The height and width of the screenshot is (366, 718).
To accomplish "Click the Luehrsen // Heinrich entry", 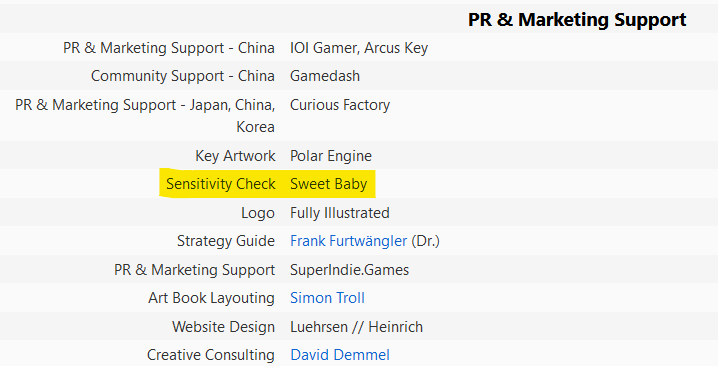I will coord(357,327).
